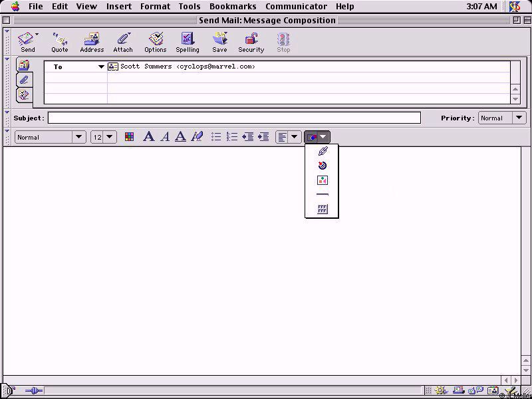
Task: Choose Insert Target from the open insert menu
Action: [x=323, y=166]
